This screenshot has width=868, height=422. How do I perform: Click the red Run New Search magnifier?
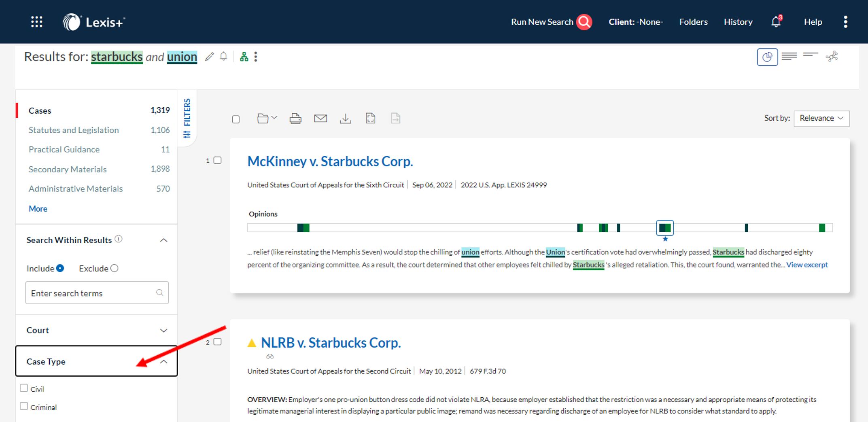pyautogui.click(x=584, y=22)
